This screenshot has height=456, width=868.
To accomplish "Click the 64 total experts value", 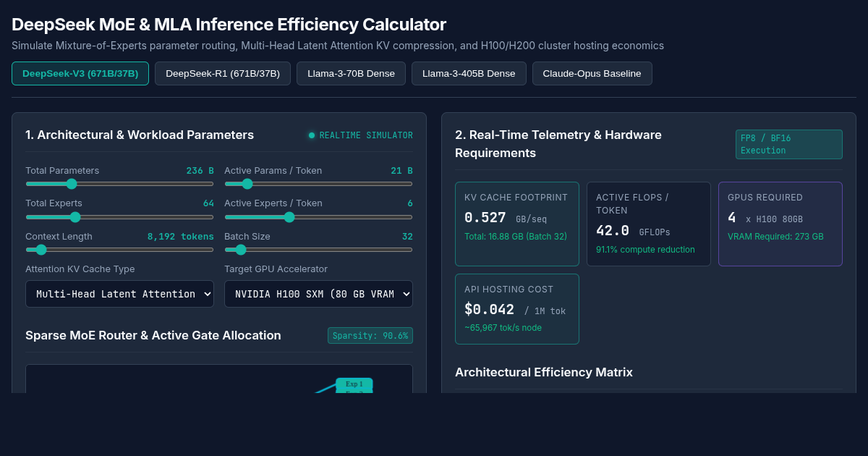I will point(208,203).
